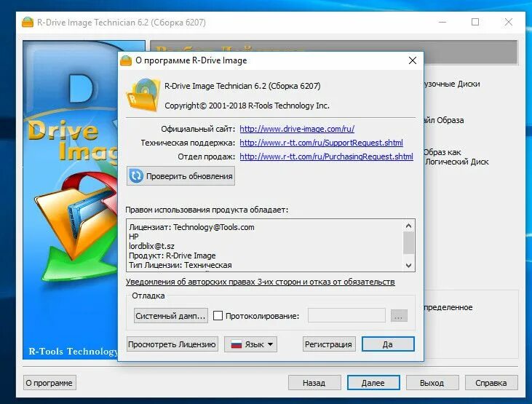This screenshot has height=404, width=532.
Task: Click the Проверить обновления button
Action: 180,176
